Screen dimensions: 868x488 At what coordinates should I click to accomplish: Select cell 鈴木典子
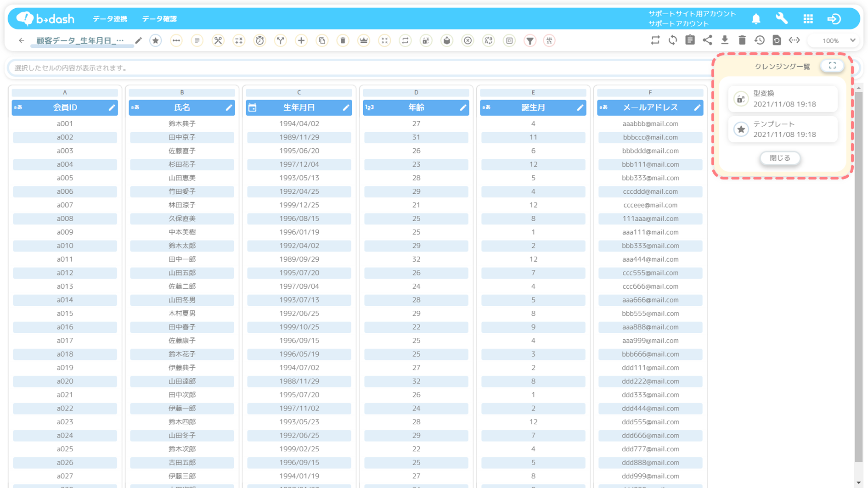click(x=182, y=123)
